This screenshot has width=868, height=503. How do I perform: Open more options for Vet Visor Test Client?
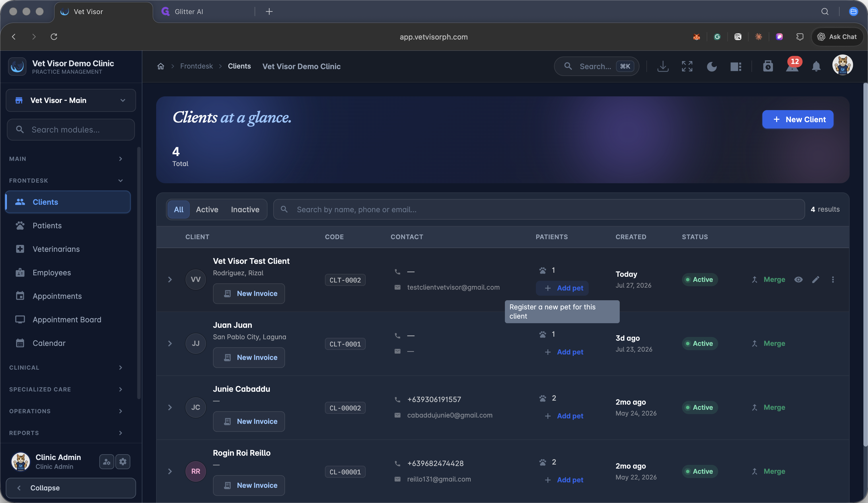click(833, 279)
